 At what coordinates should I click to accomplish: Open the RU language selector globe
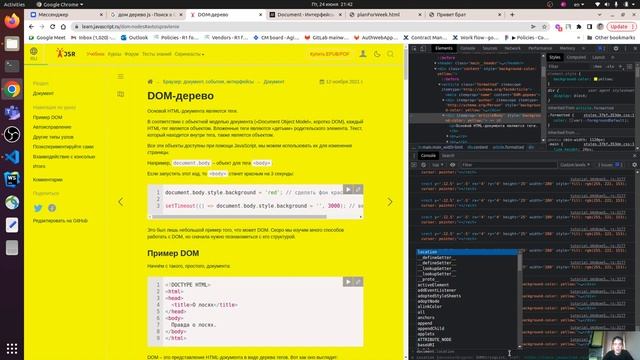[33, 53]
